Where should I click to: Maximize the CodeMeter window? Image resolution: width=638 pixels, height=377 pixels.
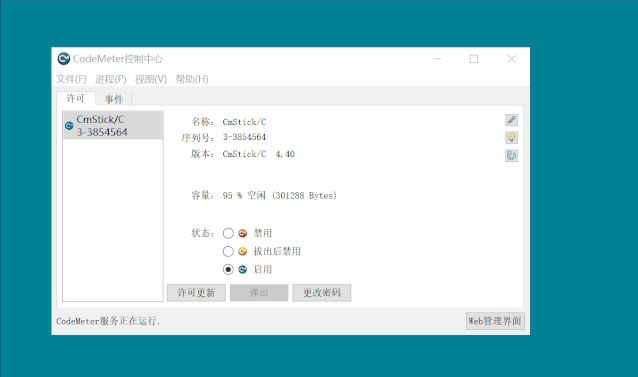(x=474, y=59)
